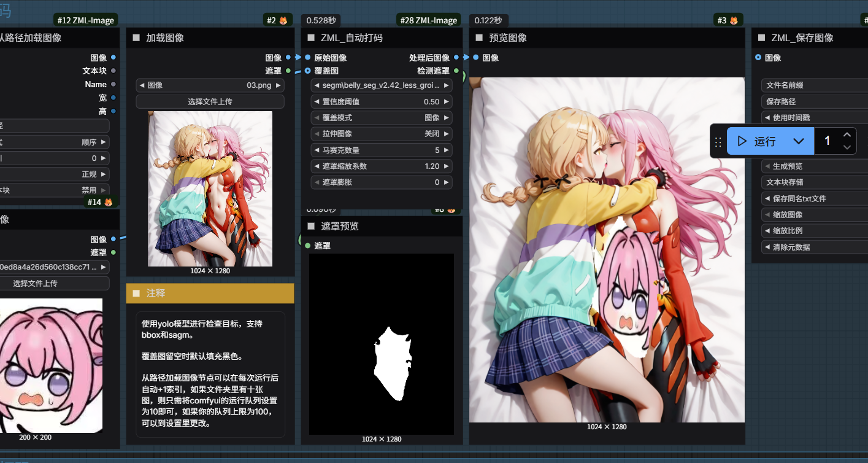This screenshot has height=463, width=868.
Task: Click 选择文件上传 under the 03.png selector
Action: [210, 101]
